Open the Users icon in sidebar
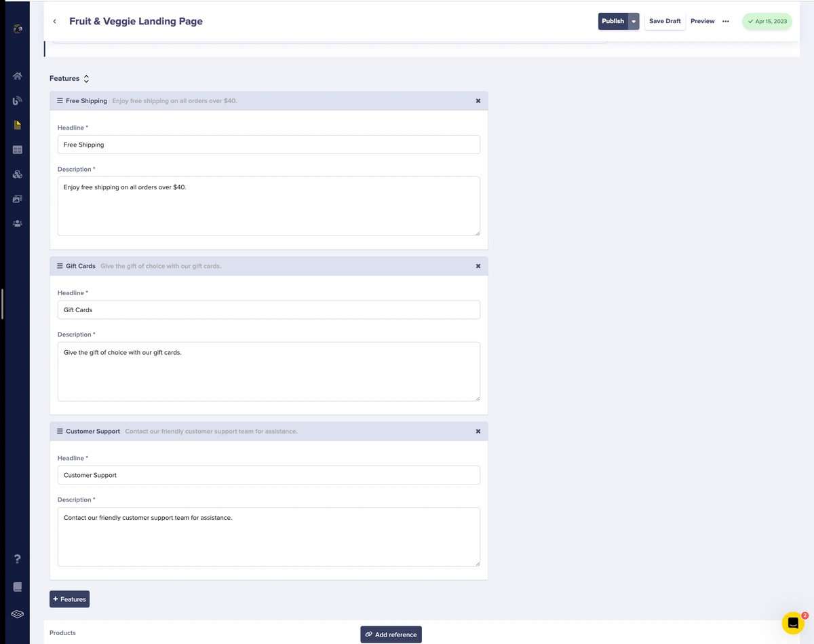 pyautogui.click(x=18, y=223)
